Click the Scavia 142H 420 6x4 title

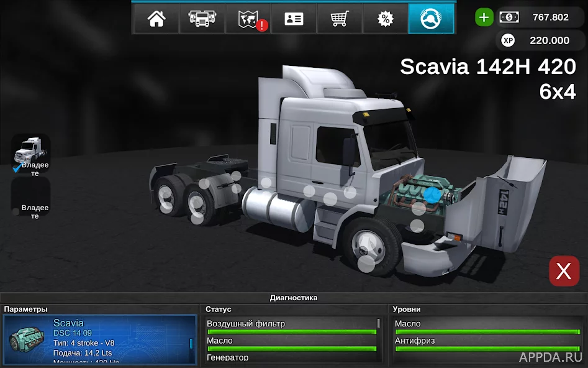(x=488, y=79)
